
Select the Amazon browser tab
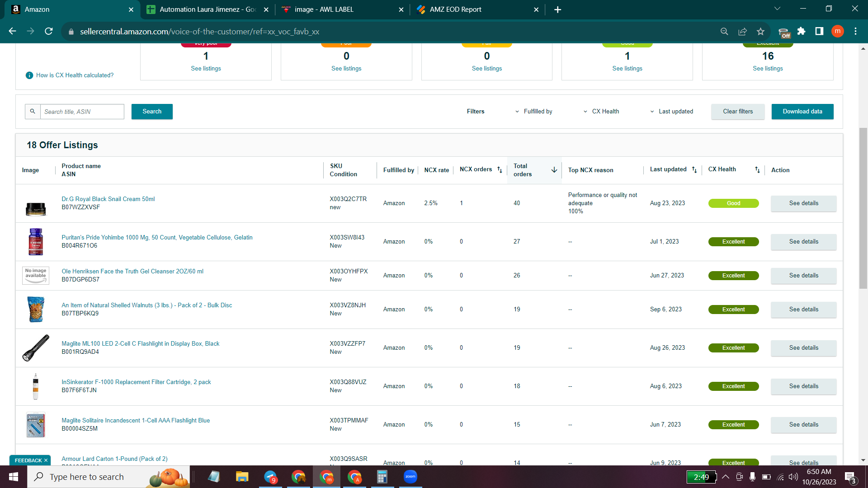(72, 9)
